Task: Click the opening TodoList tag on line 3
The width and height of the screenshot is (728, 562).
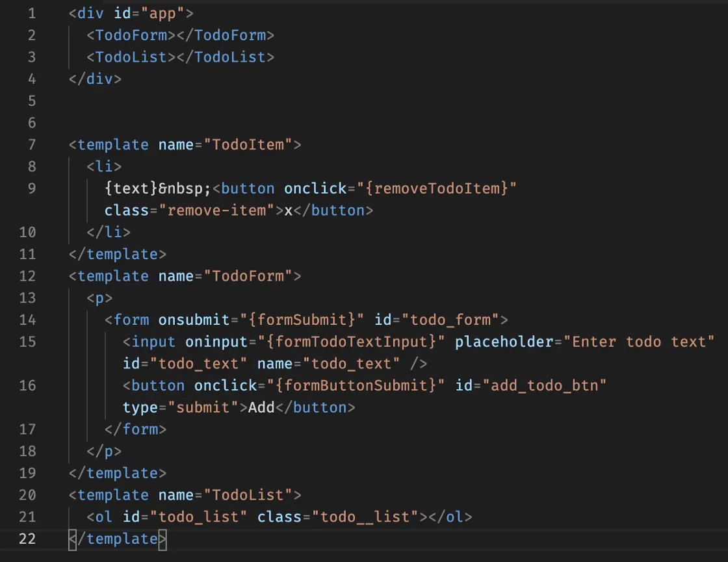Action: [131, 57]
